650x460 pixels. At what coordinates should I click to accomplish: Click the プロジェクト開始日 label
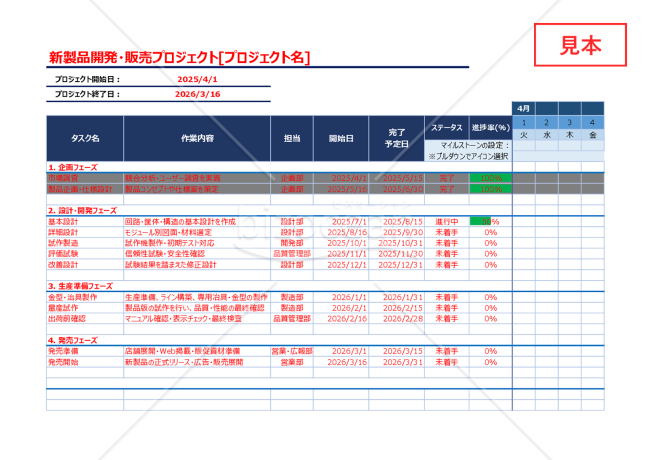pos(87,79)
